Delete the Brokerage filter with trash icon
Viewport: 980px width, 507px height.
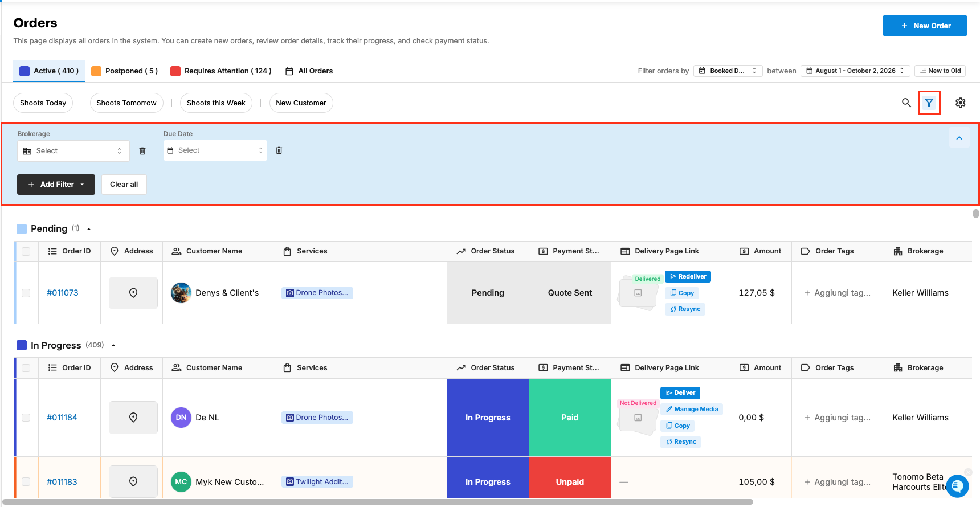(x=142, y=151)
